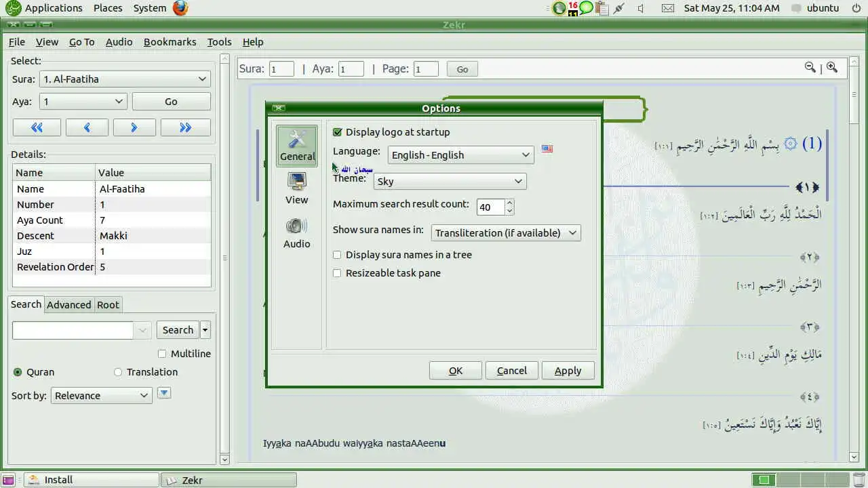Click Cancel in the Options dialog
This screenshot has width=868, height=488.
point(512,371)
